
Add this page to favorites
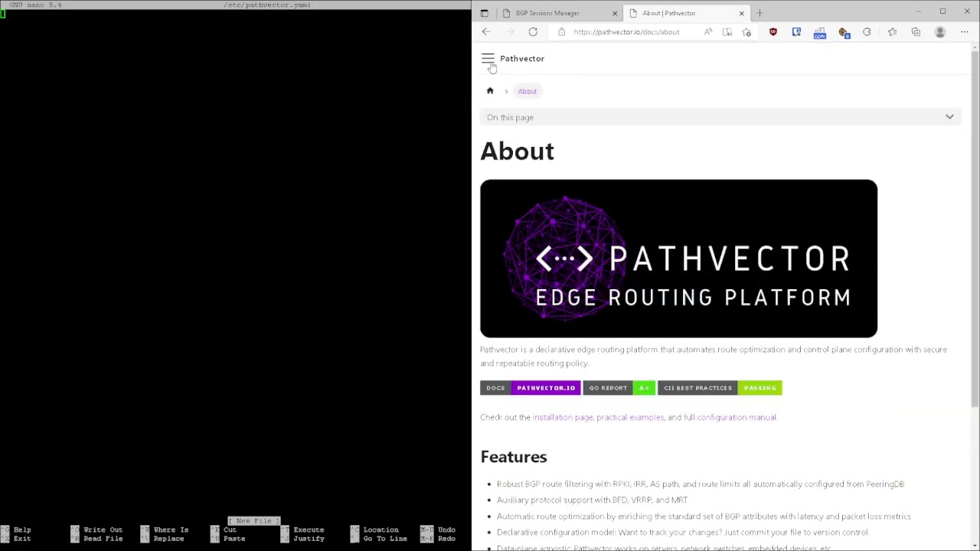(746, 32)
